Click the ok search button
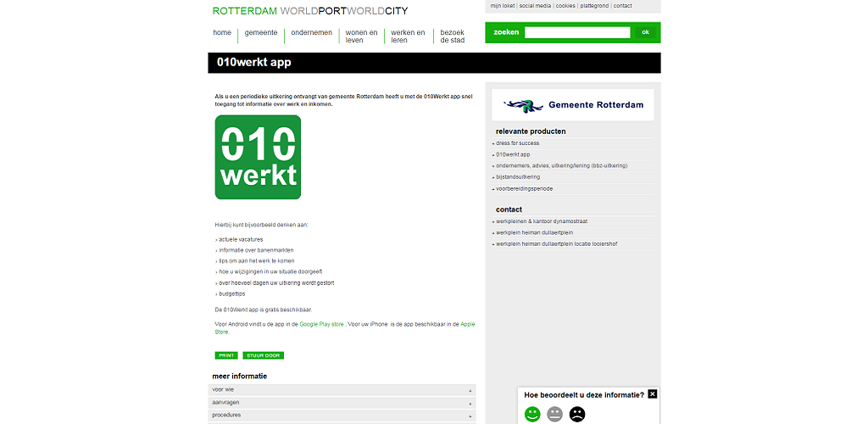Screen dimensions: 868x424 tap(645, 33)
